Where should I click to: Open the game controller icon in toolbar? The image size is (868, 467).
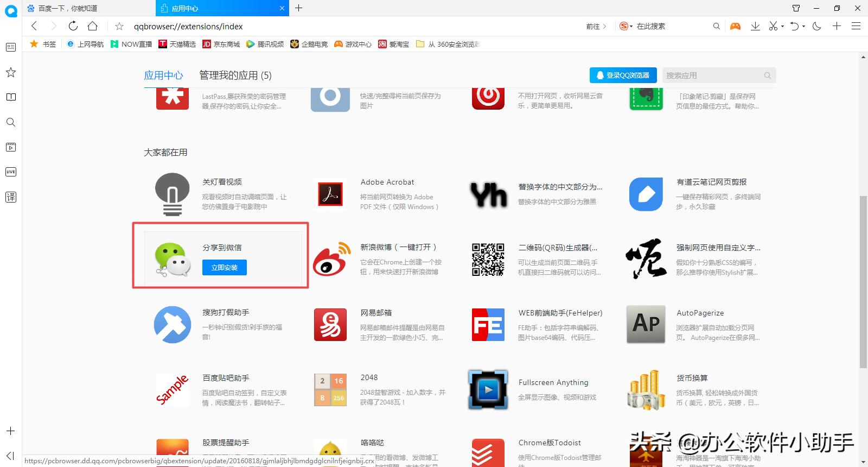pos(735,26)
